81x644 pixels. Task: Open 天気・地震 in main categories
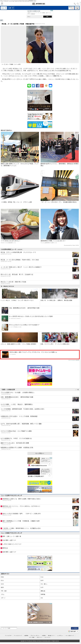[x=20, y=591]
